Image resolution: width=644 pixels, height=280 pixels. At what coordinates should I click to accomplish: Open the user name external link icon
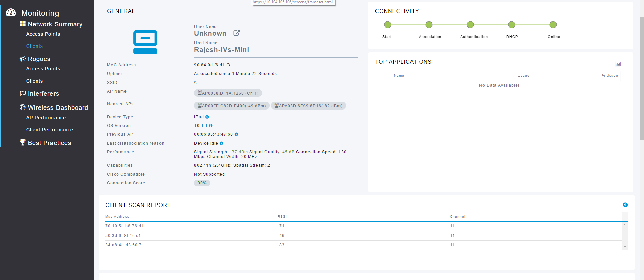pos(237,33)
